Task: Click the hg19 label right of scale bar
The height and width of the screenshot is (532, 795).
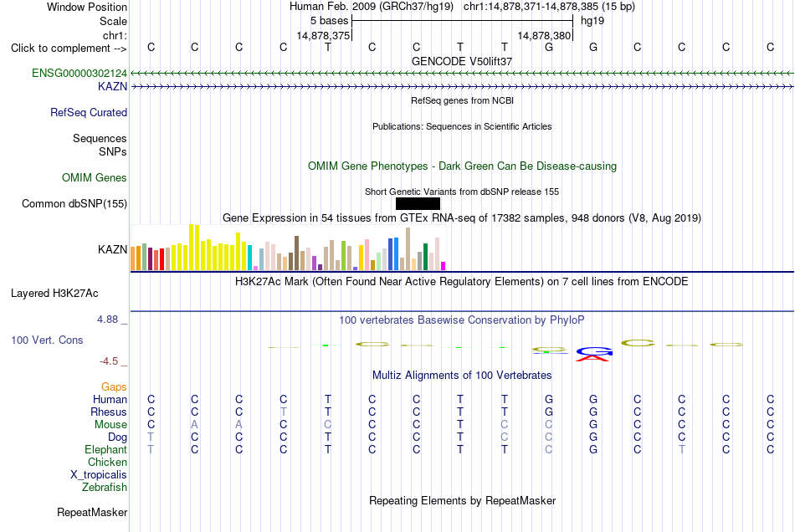Action: [592, 21]
